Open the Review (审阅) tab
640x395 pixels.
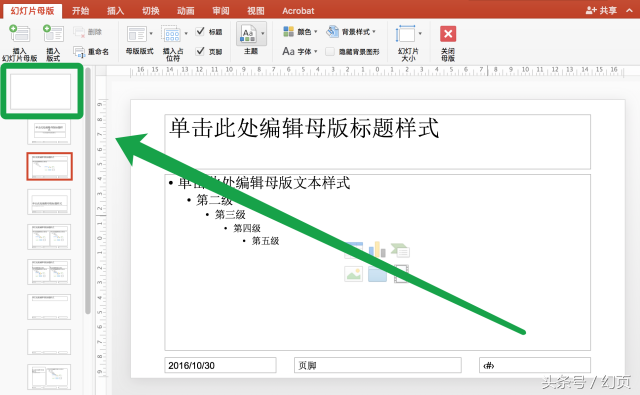221,11
